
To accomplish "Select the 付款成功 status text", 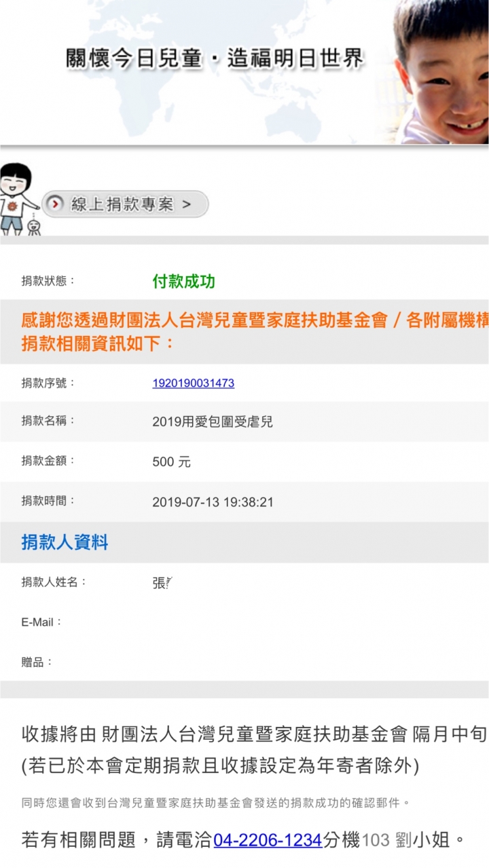I will click(183, 281).
